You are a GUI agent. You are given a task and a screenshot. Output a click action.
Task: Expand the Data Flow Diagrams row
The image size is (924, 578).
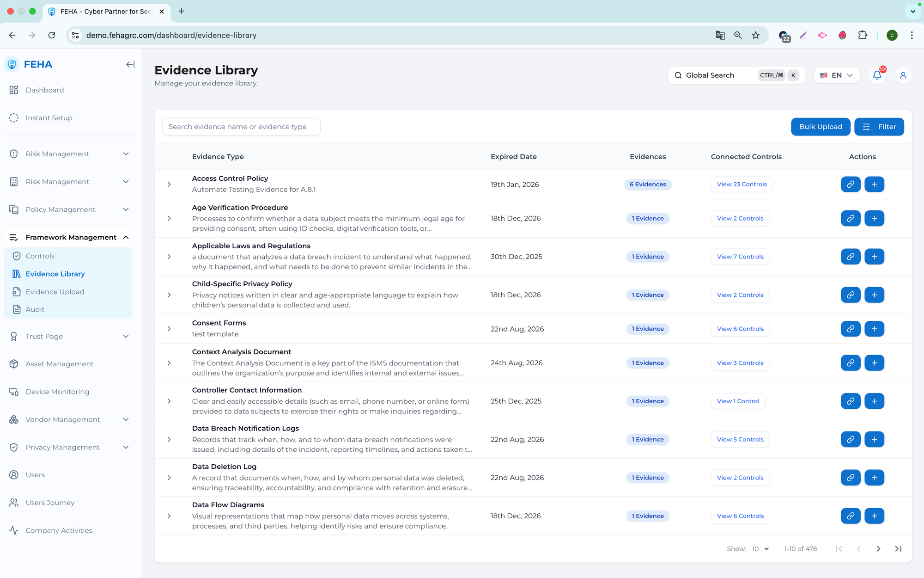coord(169,516)
